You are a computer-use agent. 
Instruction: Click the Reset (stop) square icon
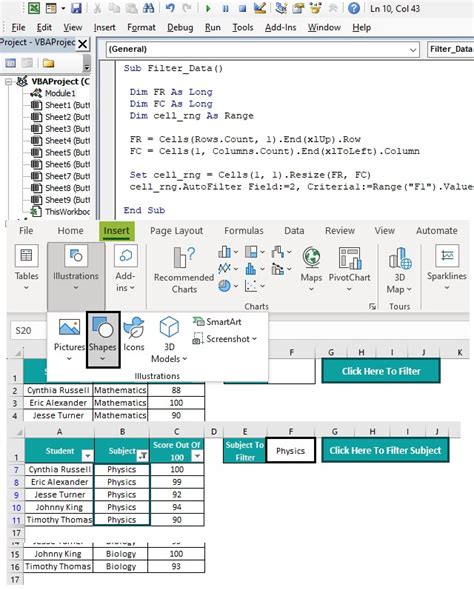coord(243,8)
